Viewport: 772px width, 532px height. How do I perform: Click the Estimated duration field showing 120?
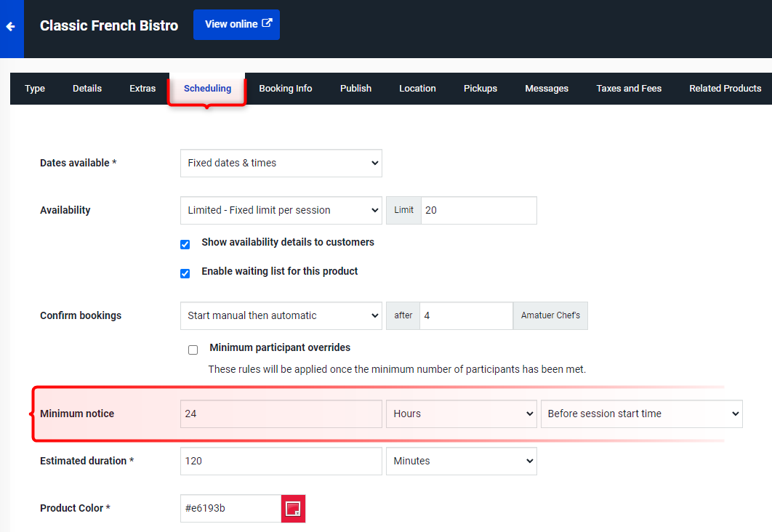tap(281, 461)
